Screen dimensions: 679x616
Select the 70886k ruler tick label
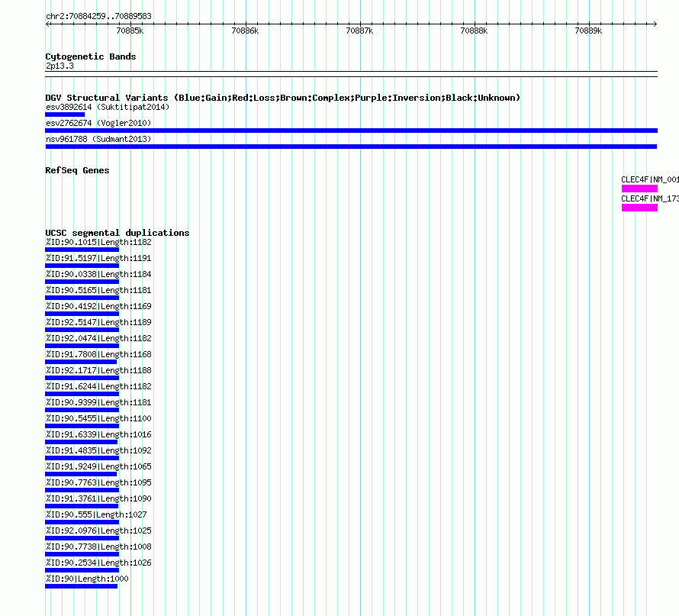coord(245,31)
